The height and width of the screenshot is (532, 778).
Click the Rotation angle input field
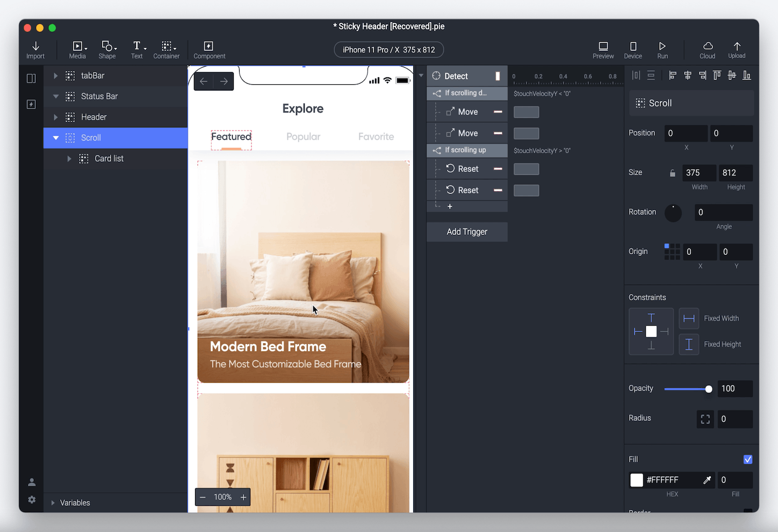723,213
